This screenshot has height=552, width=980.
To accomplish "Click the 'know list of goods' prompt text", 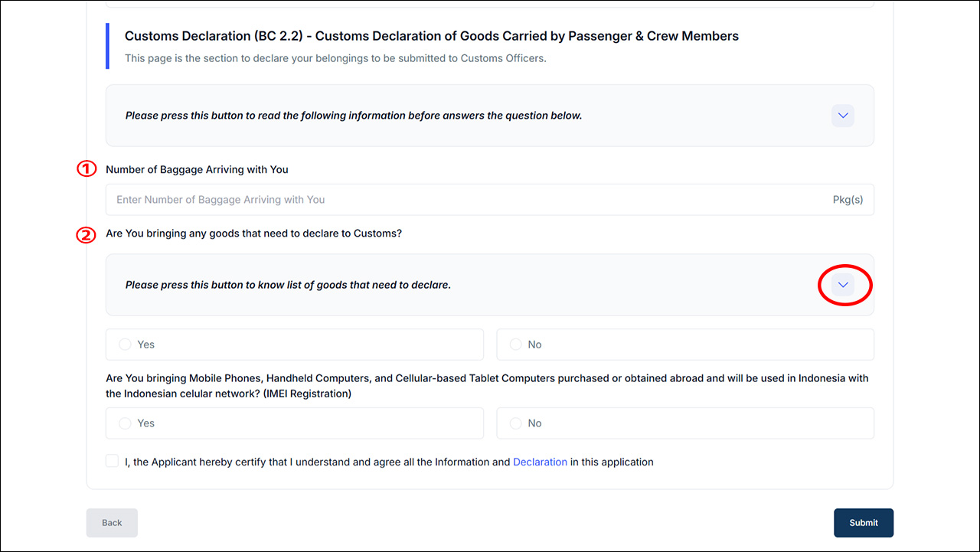I will point(288,285).
